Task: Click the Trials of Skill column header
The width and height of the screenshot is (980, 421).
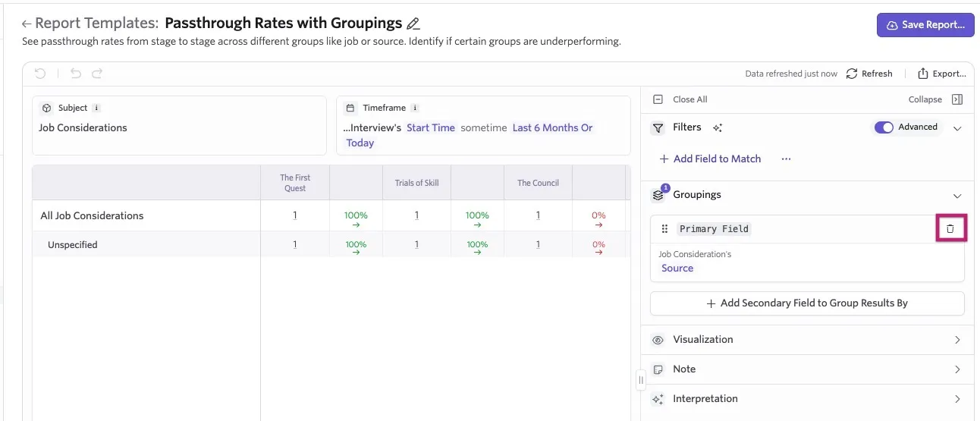Action: 416,183
